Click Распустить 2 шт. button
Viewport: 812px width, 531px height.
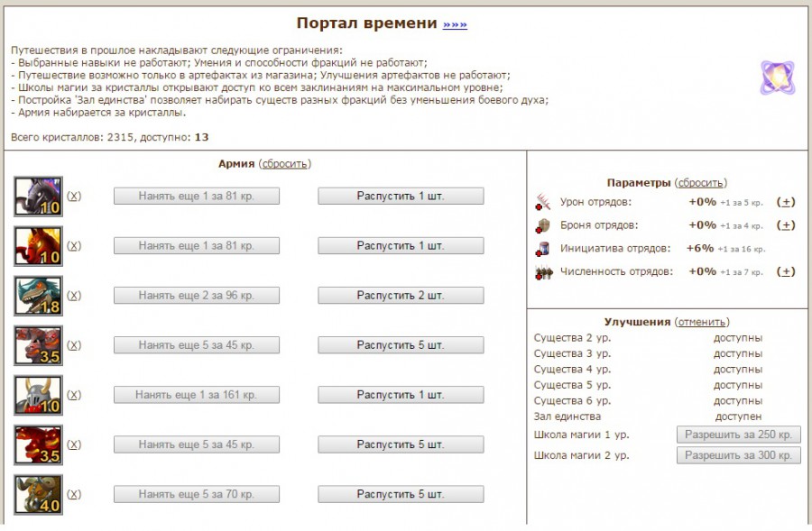click(x=401, y=296)
